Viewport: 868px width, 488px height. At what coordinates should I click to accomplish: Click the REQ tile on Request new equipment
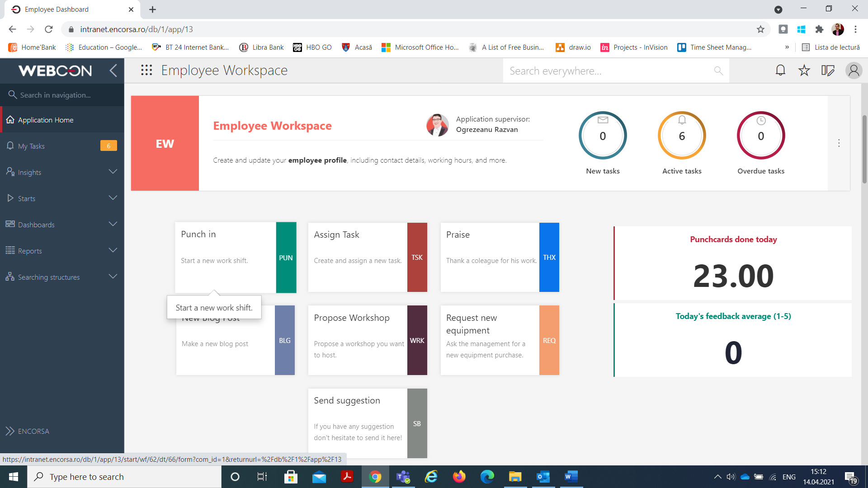click(x=549, y=340)
